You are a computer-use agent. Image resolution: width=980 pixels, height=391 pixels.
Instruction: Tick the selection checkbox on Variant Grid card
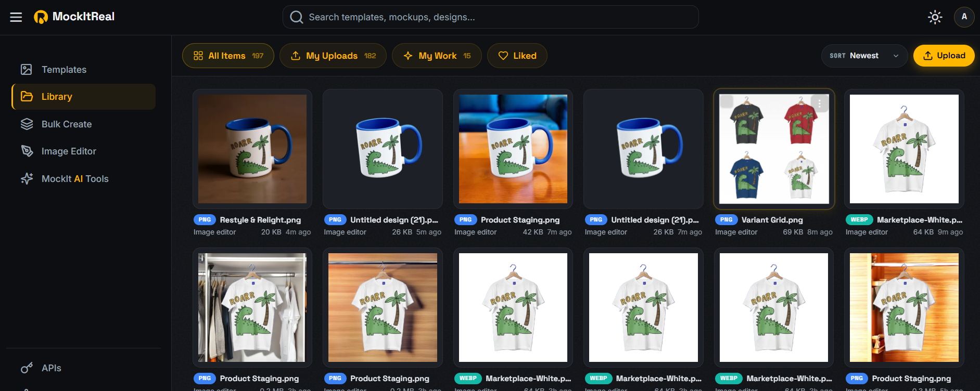727,101
